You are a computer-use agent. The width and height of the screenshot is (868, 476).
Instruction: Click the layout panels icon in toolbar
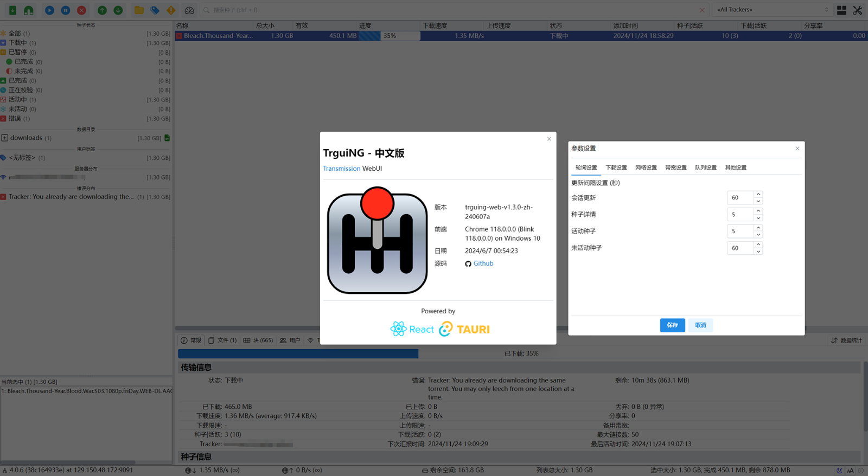[x=841, y=10]
